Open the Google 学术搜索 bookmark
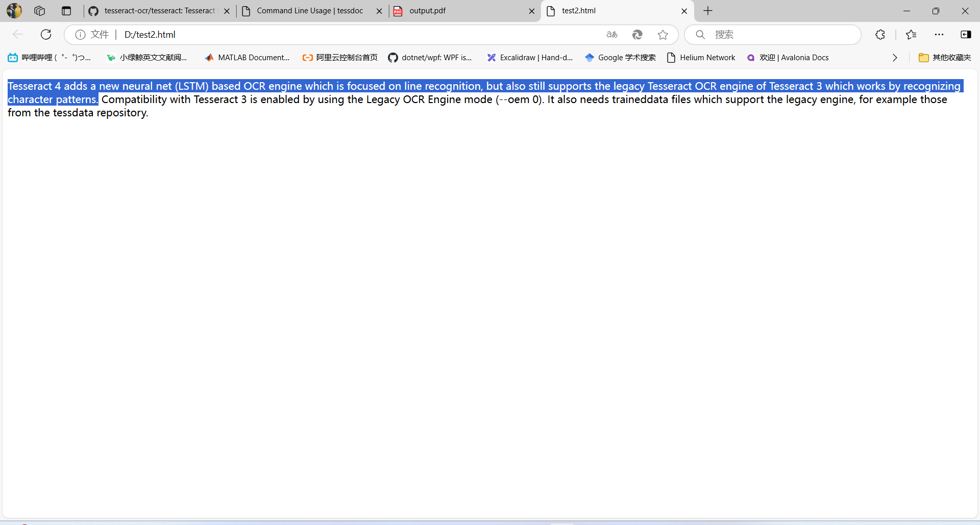The height and width of the screenshot is (525, 980). click(x=621, y=58)
